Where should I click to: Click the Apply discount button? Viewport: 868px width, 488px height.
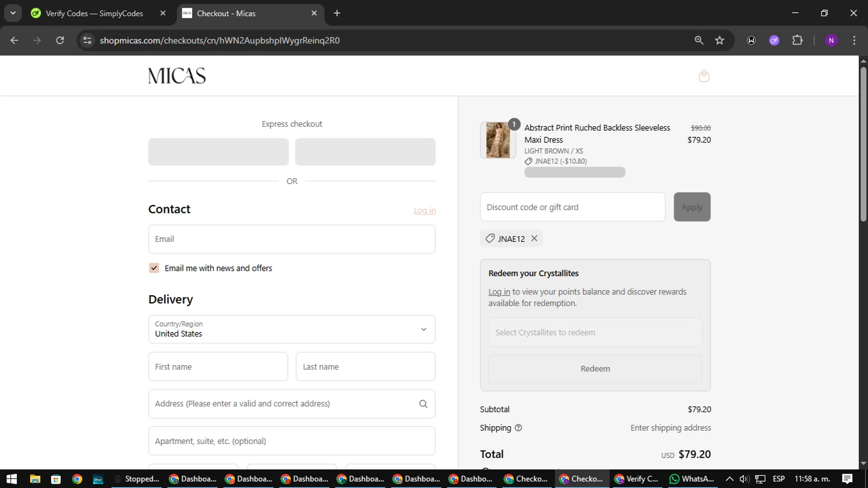tap(692, 207)
